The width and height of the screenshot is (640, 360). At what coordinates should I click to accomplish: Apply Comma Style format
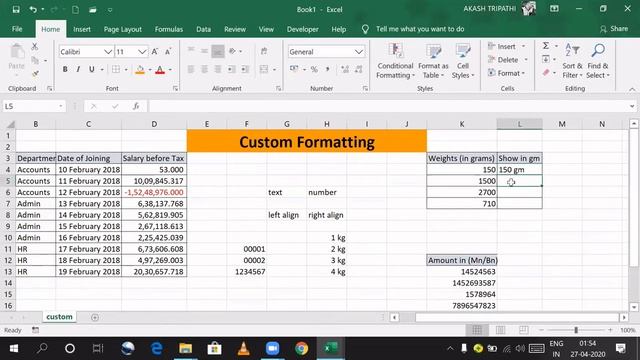tap(327, 69)
